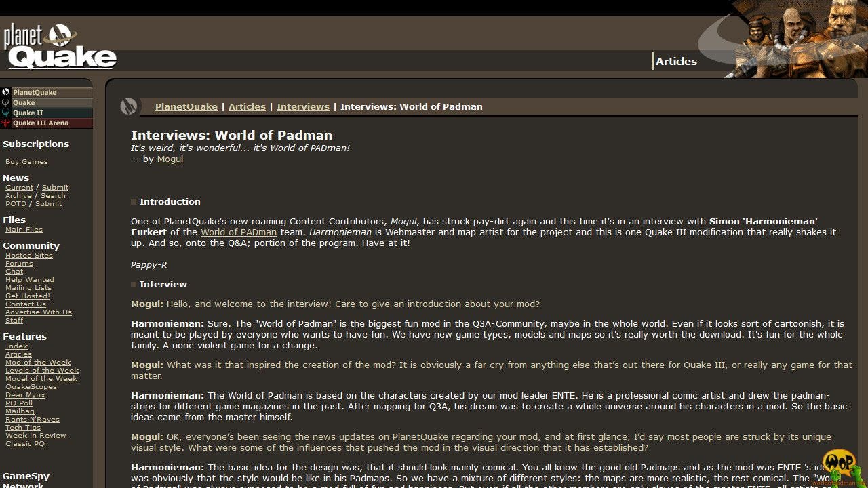Viewport: 868px width, 488px height.
Task: Click the Community sidebar heading
Action: click(x=31, y=245)
